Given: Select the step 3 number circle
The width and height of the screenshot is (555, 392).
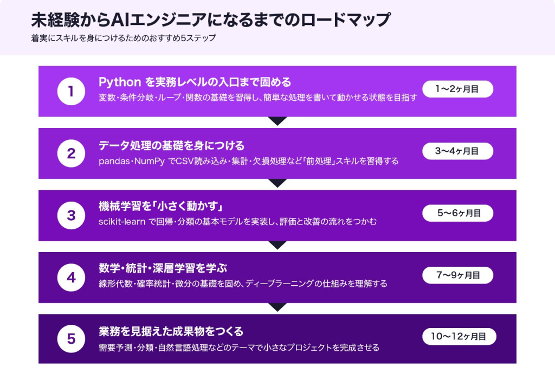Looking at the screenshot, I should click(x=71, y=215).
